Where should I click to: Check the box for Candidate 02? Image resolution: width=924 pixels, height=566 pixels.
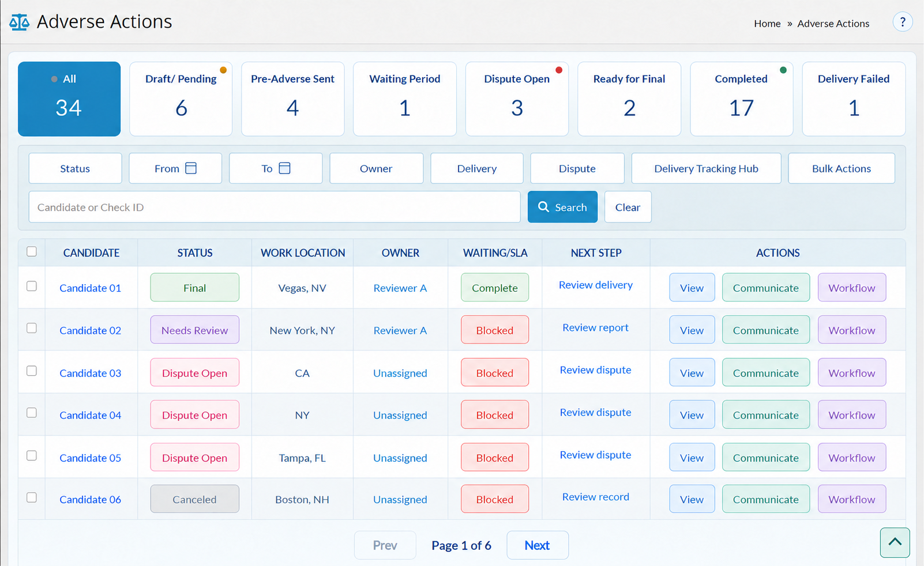32,328
